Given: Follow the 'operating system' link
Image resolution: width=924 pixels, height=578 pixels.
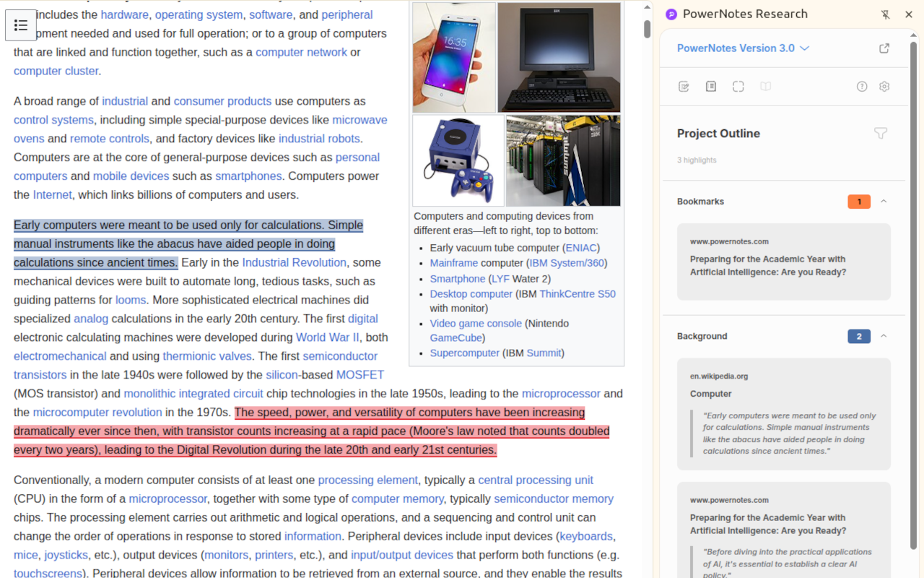Looking at the screenshot, I should 199,14.
